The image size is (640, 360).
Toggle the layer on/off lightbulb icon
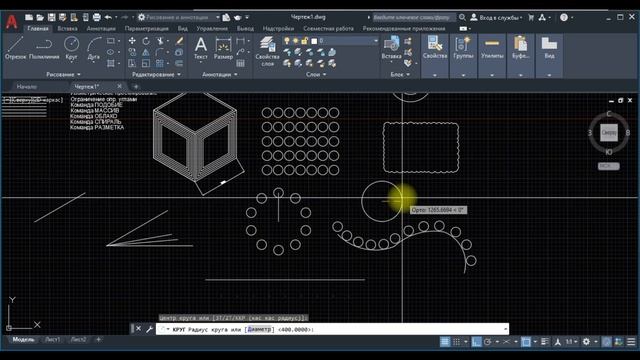287,41
